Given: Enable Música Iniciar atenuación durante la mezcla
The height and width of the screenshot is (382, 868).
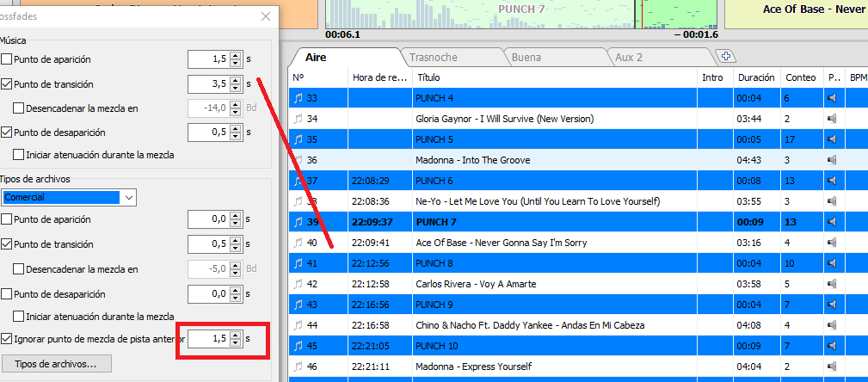Looking at the screenshot, I should 18,155.
